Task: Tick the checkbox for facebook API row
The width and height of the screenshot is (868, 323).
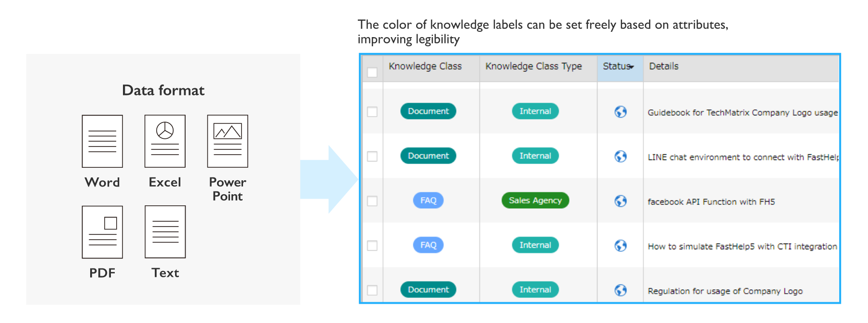Action: point(372,201)
